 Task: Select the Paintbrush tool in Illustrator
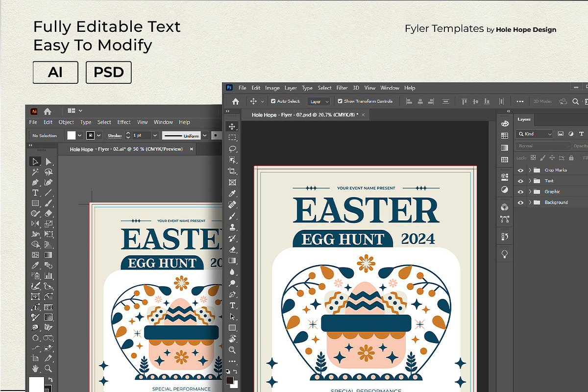click(x=49, y=203)
